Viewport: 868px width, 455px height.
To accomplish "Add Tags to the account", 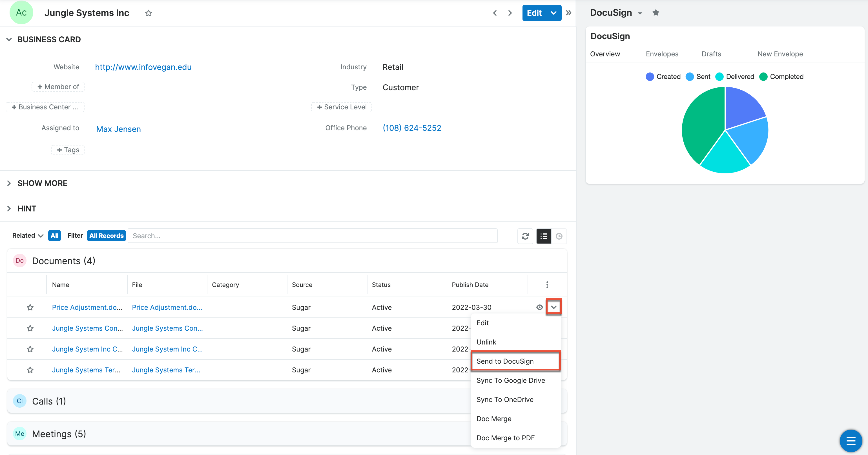I will click(x=68, y=150).
